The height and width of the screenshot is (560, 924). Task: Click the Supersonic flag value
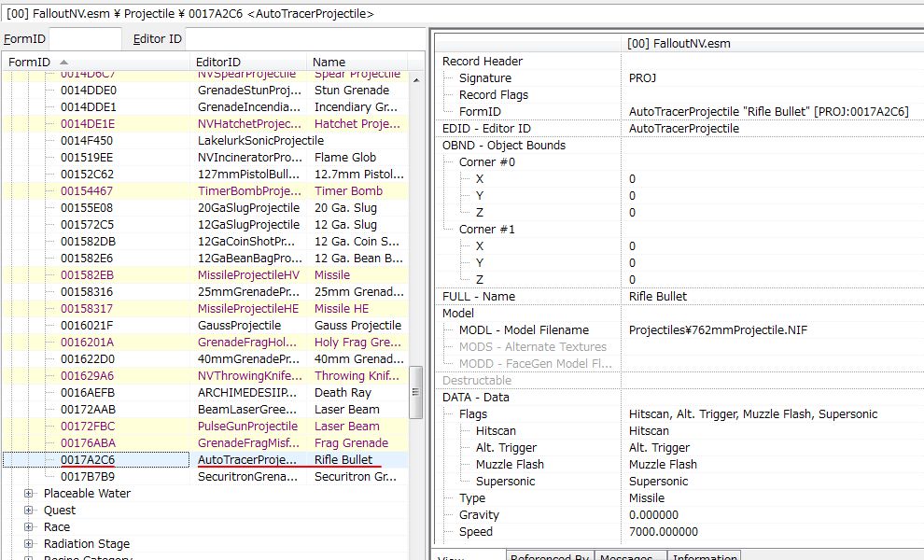(x=658, y=481)
